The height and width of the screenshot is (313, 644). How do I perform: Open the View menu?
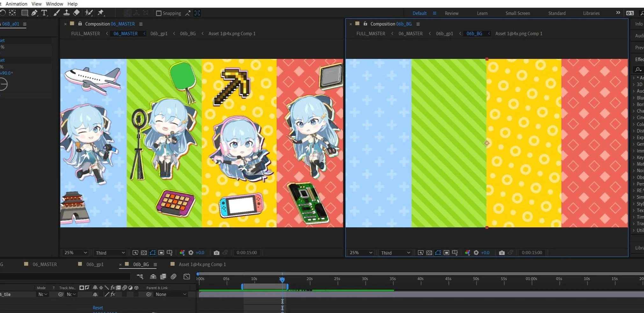click(x=36, y=4)
